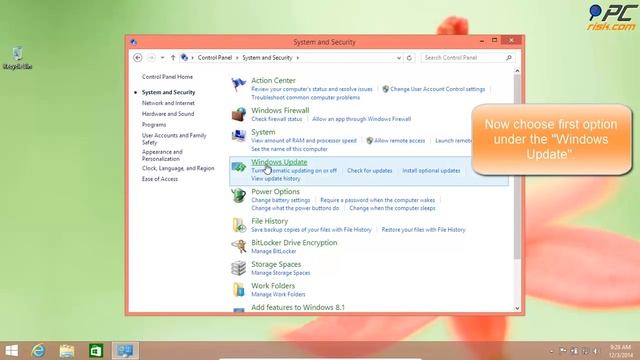Click Change battery settings link
The height and width of the screenshot is (360, 640).
[x=281, y=200]
